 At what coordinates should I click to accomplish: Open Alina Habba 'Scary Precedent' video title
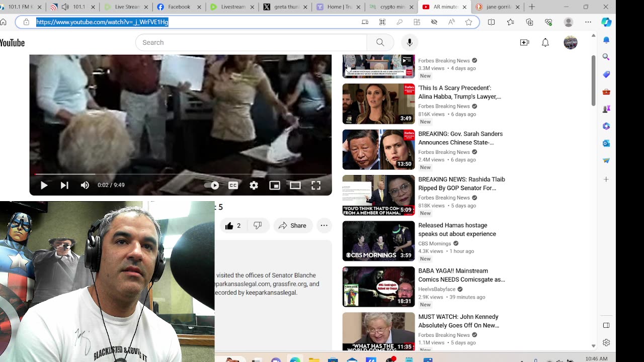point(459,92)
